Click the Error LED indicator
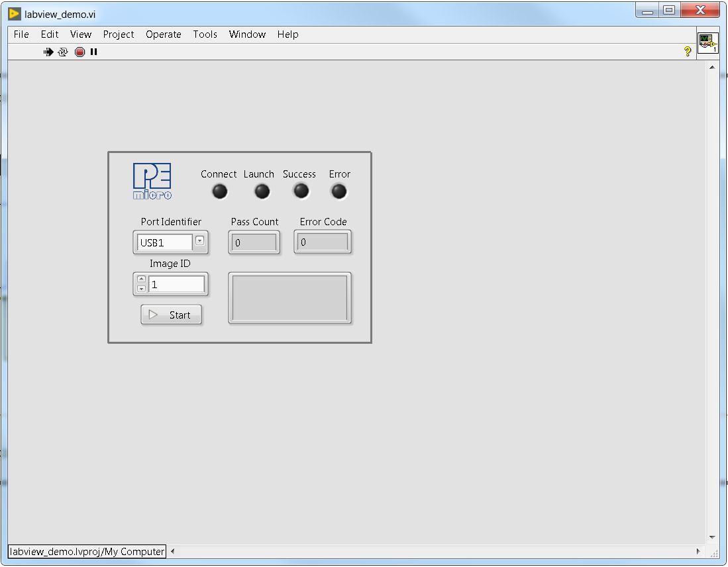The image size is (728, 567). [339, 191]
